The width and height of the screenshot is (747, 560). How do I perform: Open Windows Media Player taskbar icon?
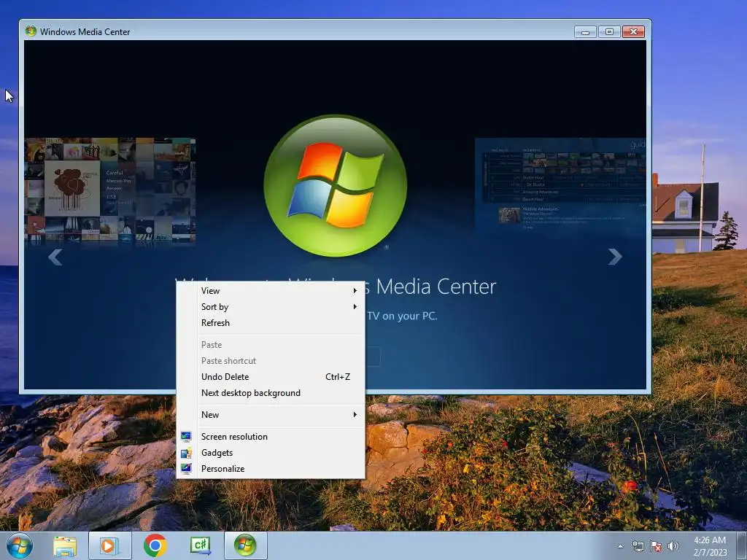tap(109, 545)
